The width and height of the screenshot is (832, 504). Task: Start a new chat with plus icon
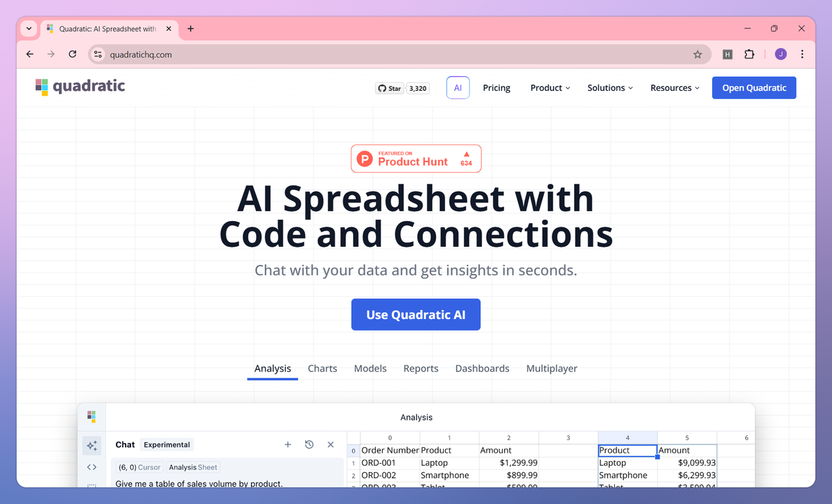click(288, 444)
